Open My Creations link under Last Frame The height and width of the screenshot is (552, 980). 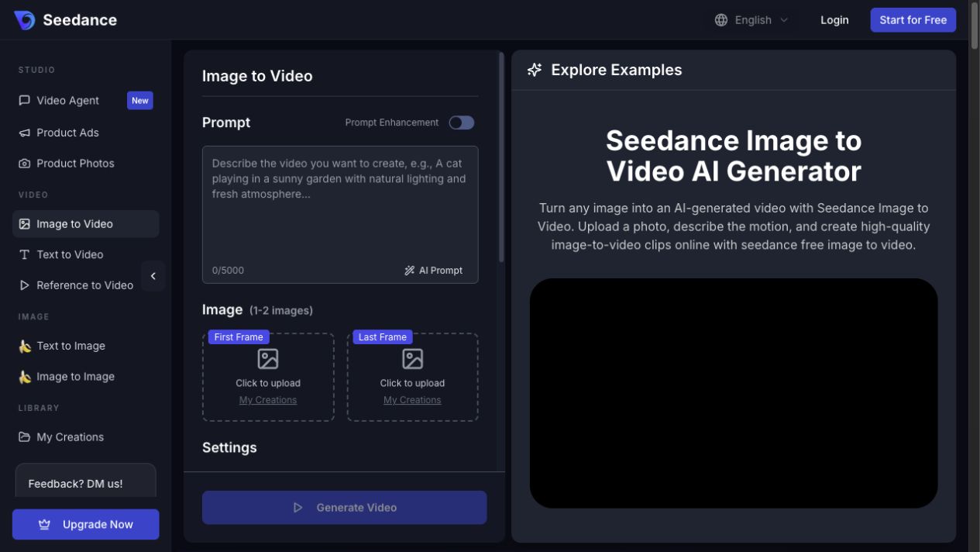(412, 400)
